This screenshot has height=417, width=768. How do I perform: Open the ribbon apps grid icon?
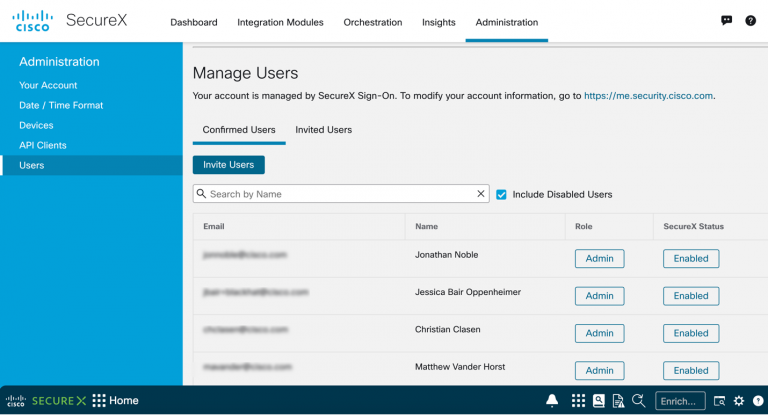click(578, 401)
